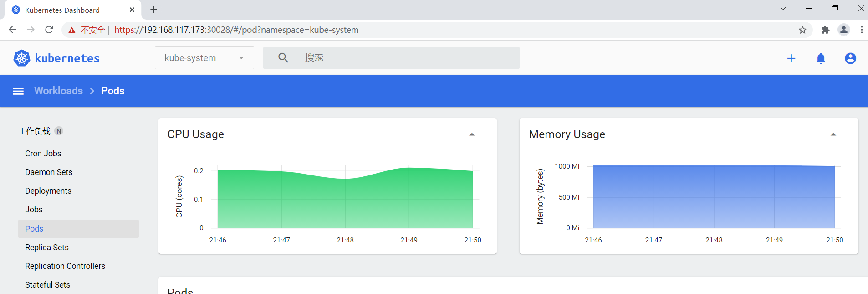The width and height of the screenshot is (868, 294).
Task: Open the notifications bell
Action: pyautogui.click(x=821, y=58)
